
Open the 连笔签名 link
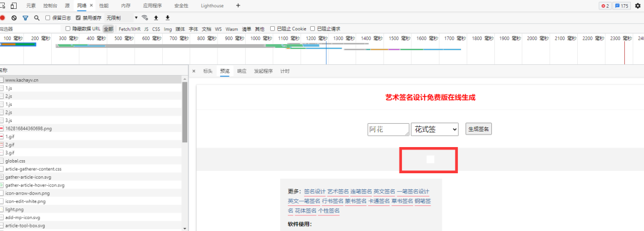click(361, 192)
